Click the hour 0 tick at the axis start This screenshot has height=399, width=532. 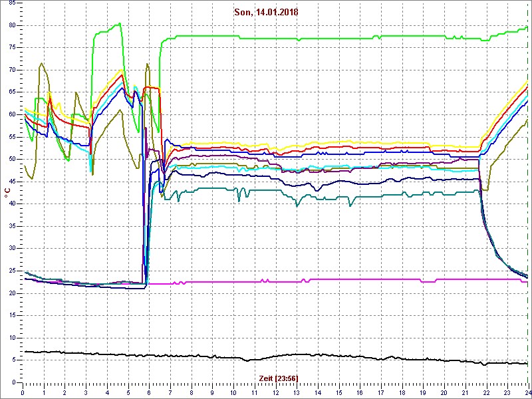23,392
